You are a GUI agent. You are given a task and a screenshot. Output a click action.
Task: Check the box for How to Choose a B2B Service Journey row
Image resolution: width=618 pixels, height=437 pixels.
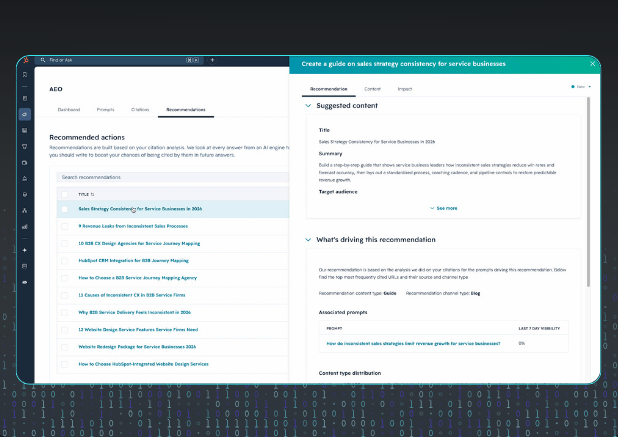tap(65, 278)
